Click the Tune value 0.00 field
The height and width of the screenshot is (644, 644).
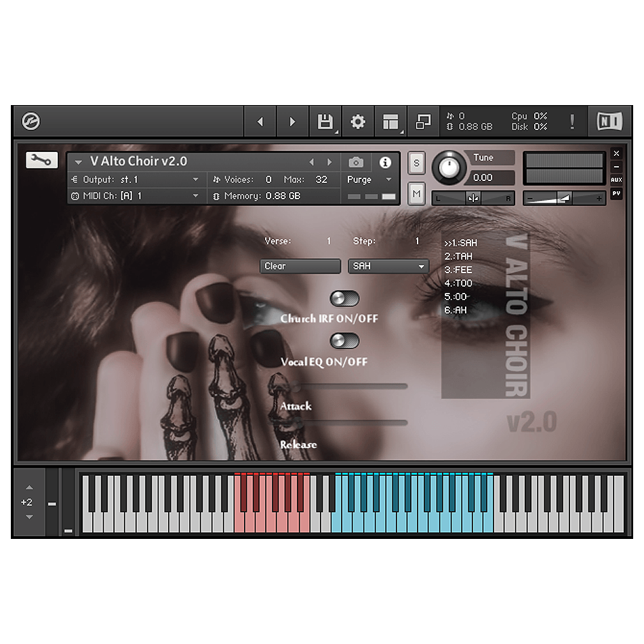pyautogui.click(x=491, y=178)
